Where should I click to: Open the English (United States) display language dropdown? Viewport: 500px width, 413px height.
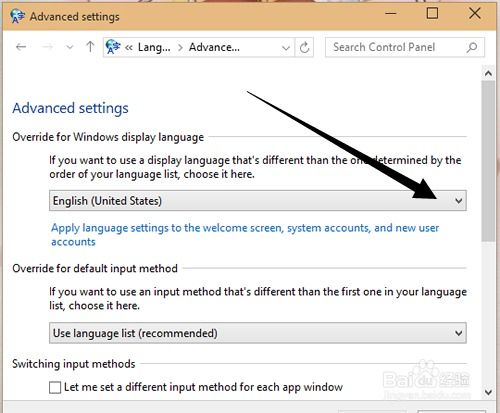tap(258, 201)
